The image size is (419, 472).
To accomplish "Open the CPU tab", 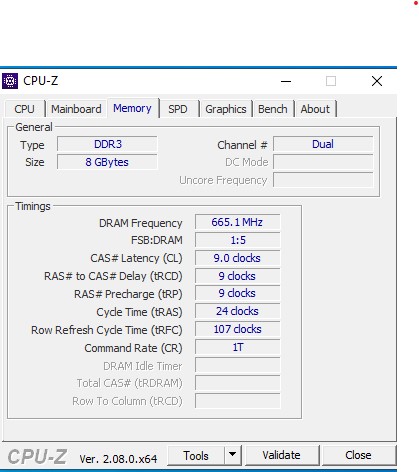I will tap(25, 109).
